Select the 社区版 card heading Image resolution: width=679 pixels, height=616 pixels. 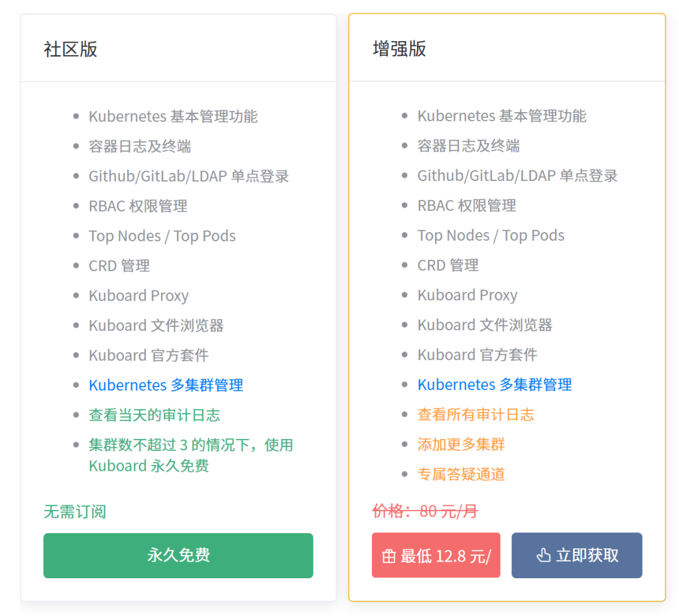pyautogui.click(x=71, y=49)
